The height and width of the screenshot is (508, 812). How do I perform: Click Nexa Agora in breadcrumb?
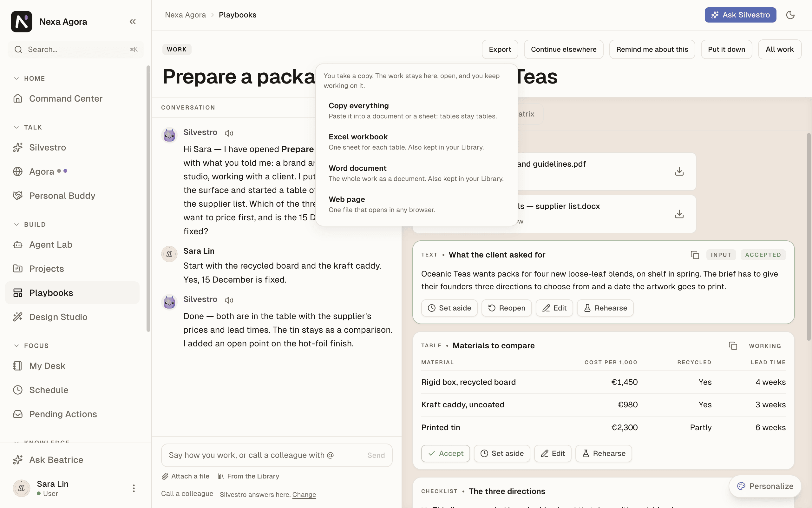click(185, 15)
